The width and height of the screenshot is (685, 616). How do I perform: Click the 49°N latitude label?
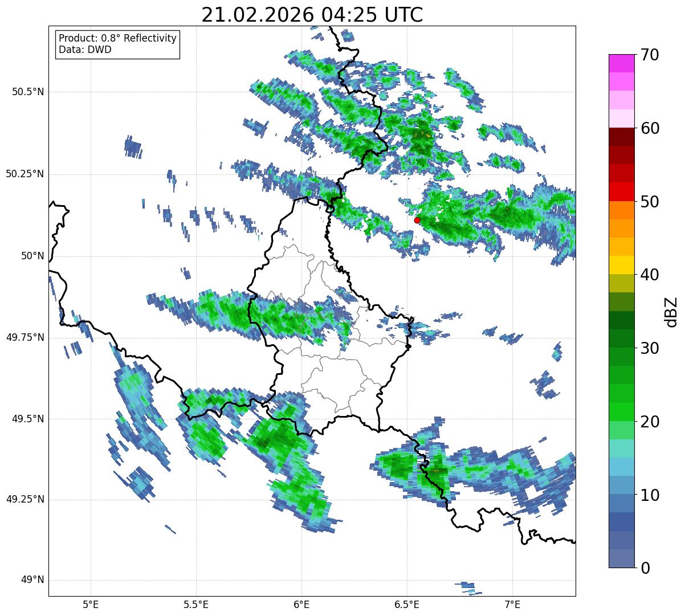[32, 580]
